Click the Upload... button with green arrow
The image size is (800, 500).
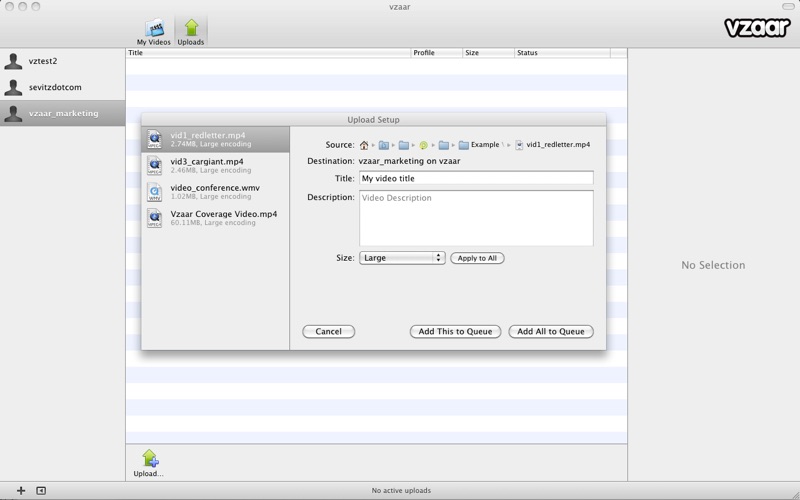[148, 463]
